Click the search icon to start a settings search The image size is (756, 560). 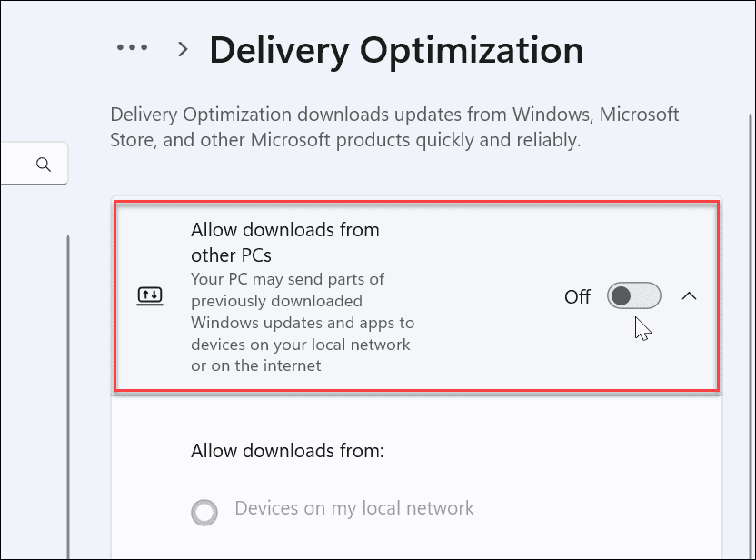tap(42, 164)
